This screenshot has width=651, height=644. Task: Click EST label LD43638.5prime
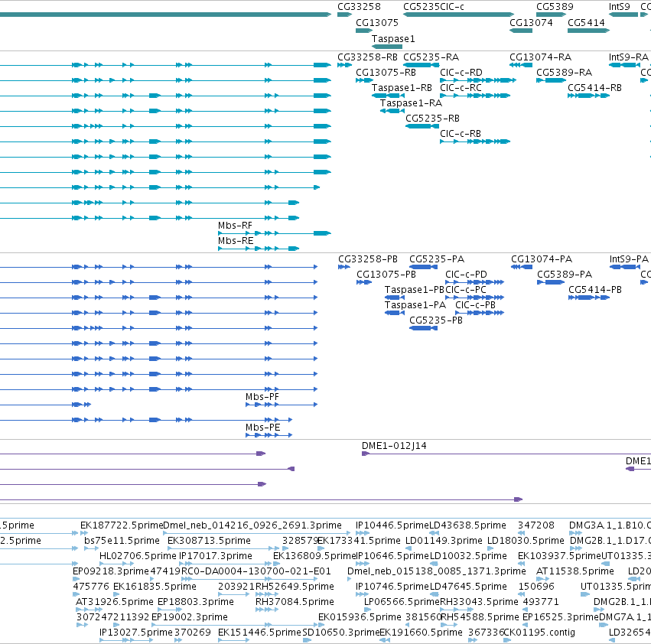coord(467,525)
